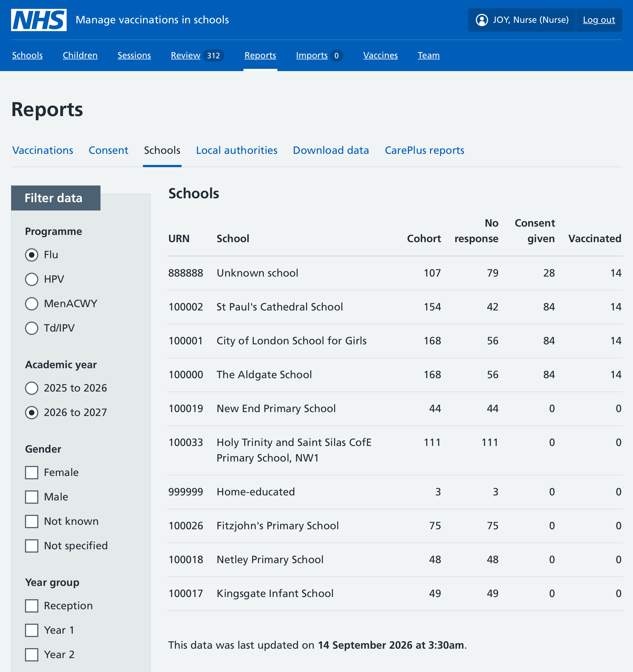This screenshot has width=633, height=672.
Task: Tick the Male gender checkbox
Action: pos(32,497)
